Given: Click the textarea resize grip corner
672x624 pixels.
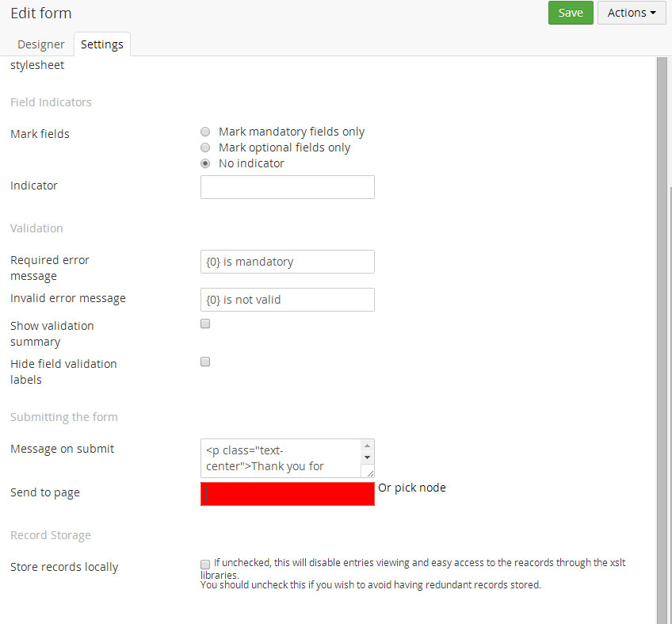Looking at the screenshot, I should (x=368, y=472).
